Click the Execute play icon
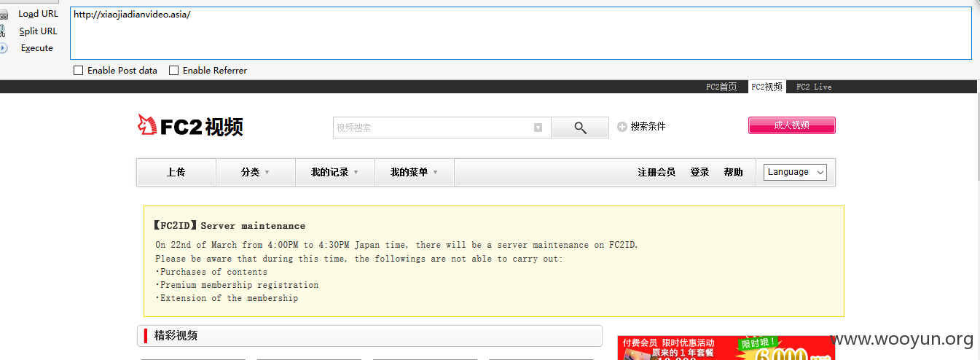980x360 pixels. [3, 48]
